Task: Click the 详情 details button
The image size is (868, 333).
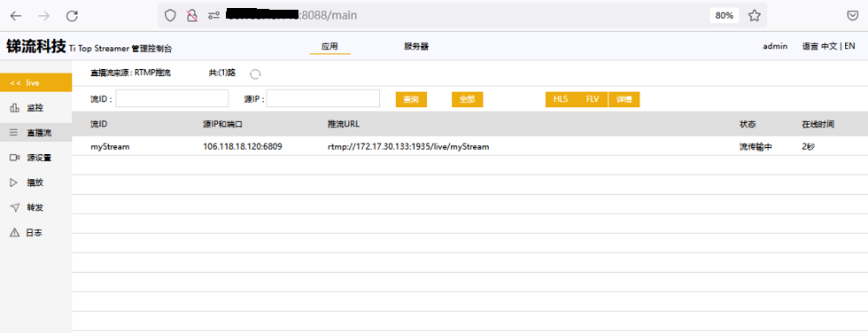Action: click(624, 99)
